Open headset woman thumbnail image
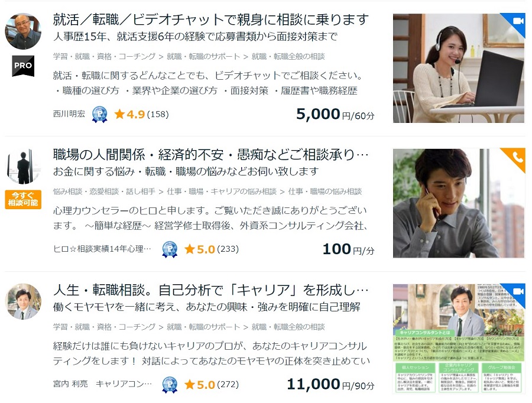The height and width of the screenshot is (403, 532). [458, 68]
